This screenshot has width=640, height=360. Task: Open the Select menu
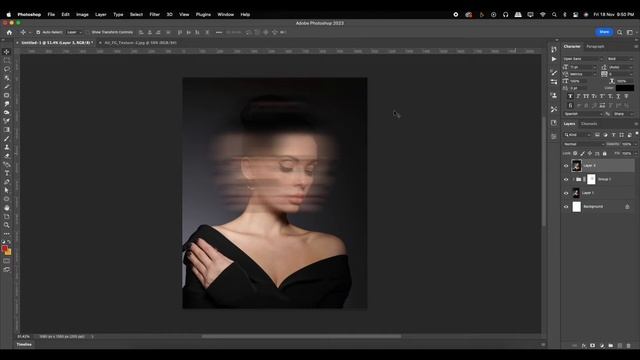[136, 14]
